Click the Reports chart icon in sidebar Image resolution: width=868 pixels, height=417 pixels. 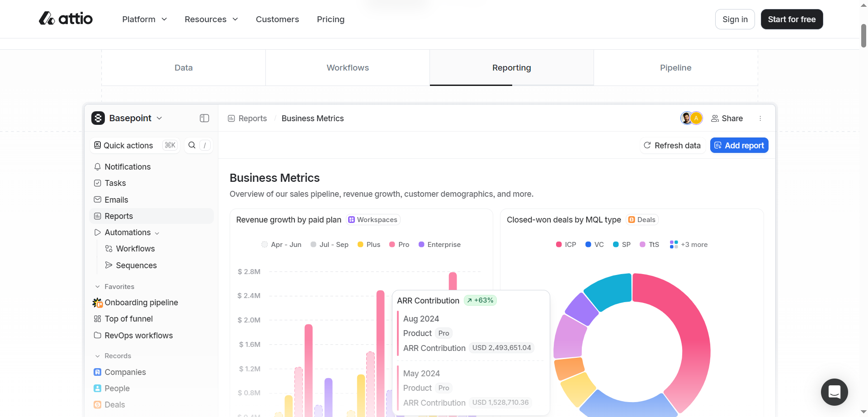(x=97, y=216)
